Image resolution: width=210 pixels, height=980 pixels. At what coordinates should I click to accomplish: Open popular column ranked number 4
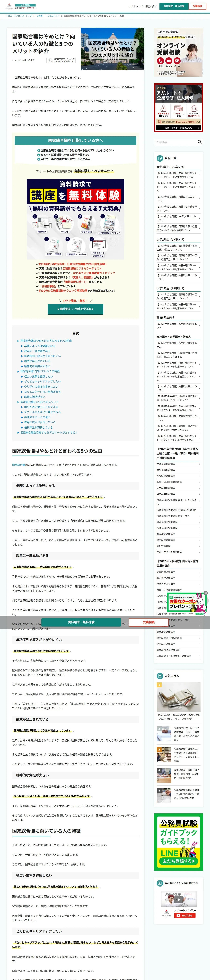point(178,775)
